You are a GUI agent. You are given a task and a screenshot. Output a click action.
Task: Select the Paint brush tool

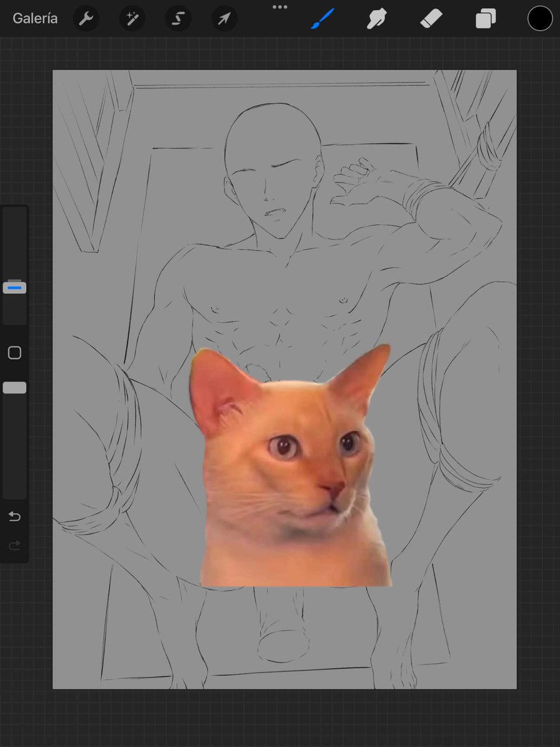(x=323, y=19)
